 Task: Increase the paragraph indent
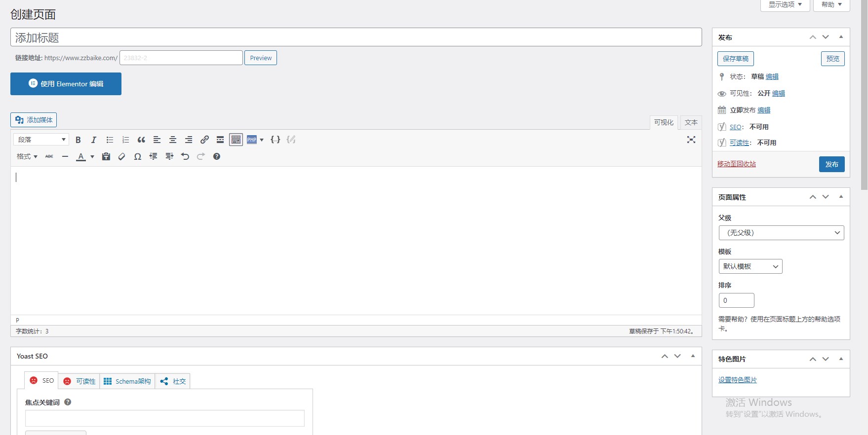pyautogui.click(x=169, y=157)
